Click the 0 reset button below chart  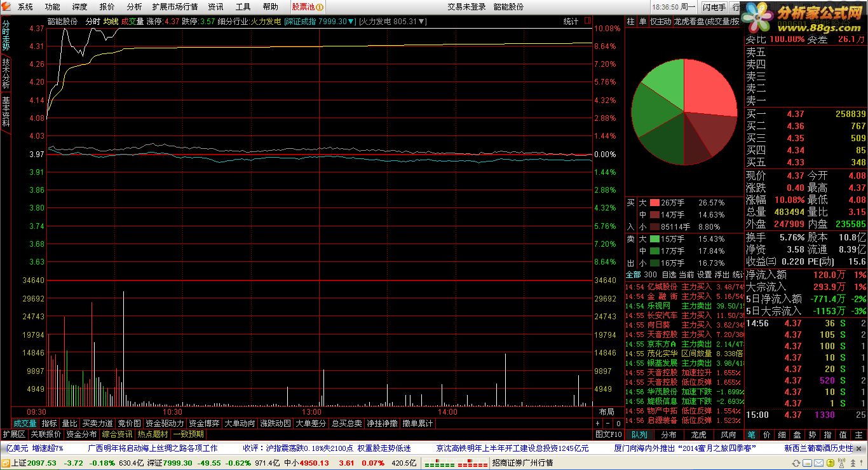[x=618, y=424]
